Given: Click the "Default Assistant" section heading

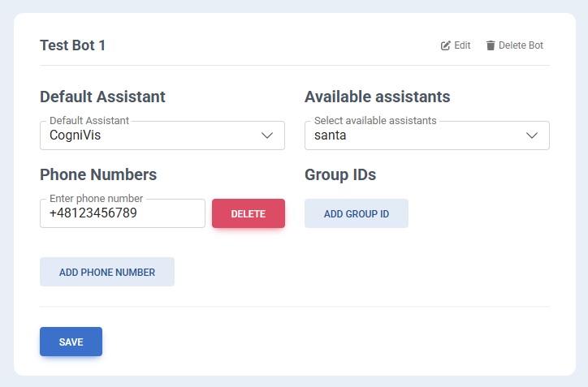Looking at the screenshot, I should [x=102, y=97].
